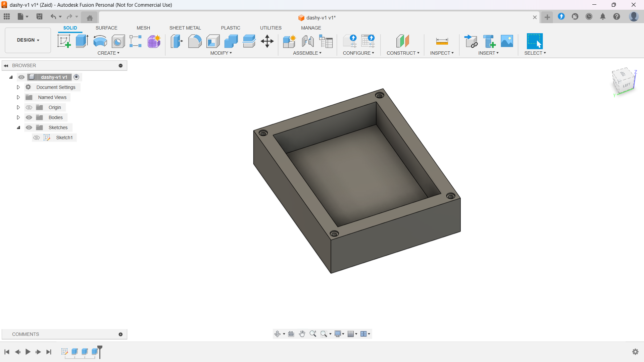Activate the Select window tool

click(x=535, y=41)
